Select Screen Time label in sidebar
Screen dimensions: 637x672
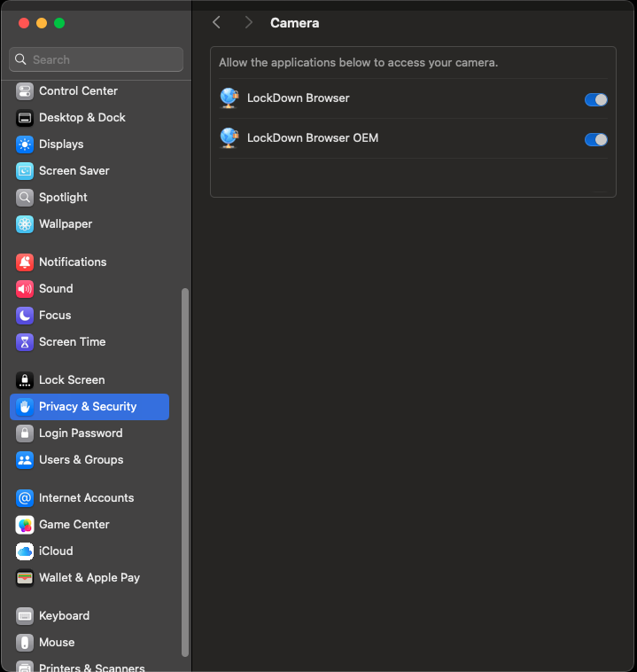[x=73, y=341]
